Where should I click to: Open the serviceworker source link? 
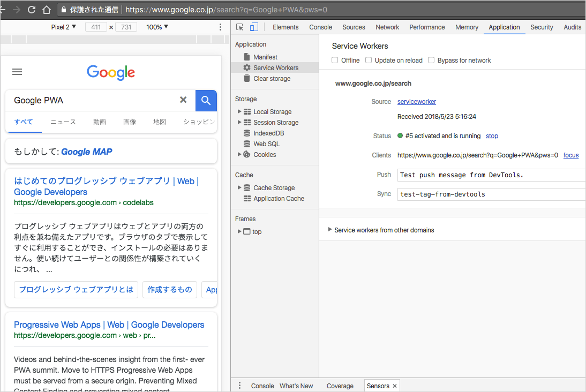pos(416,102)
